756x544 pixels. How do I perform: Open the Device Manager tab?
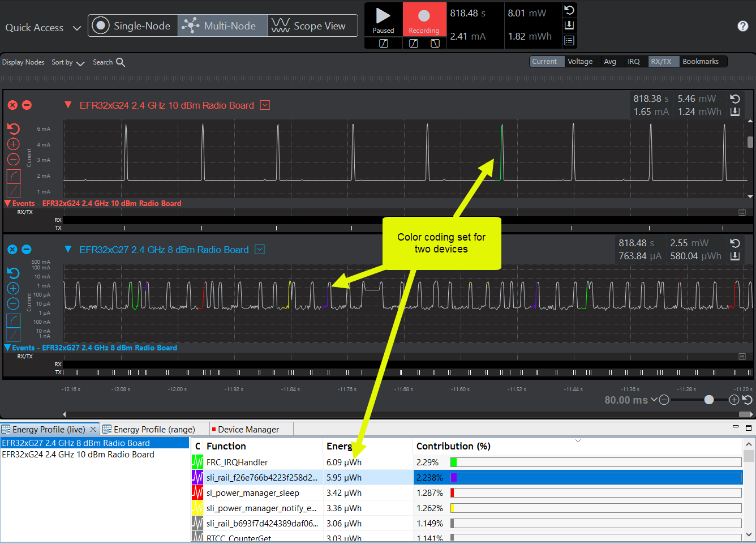click(x=248, y=430)
